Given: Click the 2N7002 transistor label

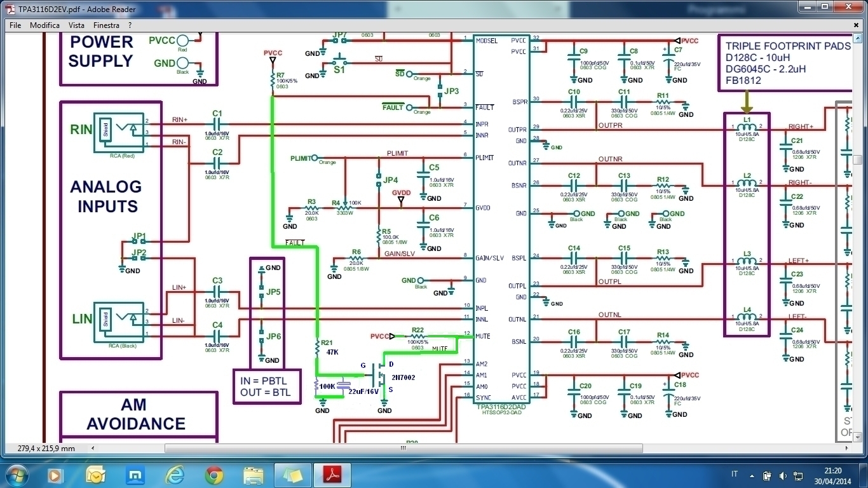Looking at the screenshot, I should point(403,377).
